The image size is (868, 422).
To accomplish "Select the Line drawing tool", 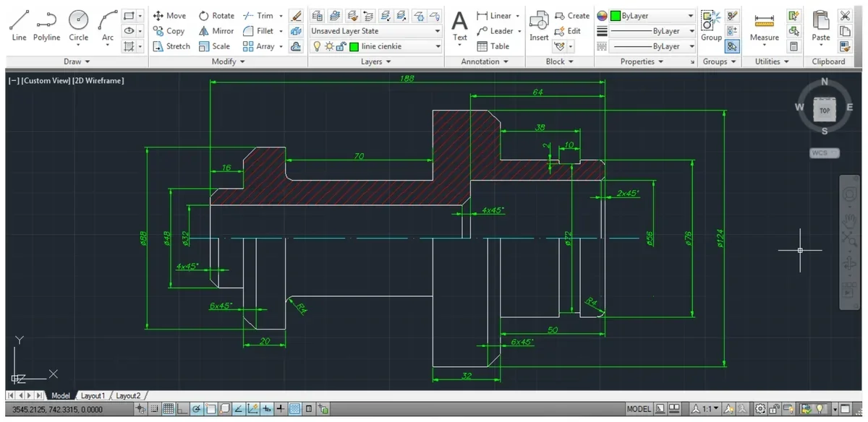I will [x=19, y=25].
